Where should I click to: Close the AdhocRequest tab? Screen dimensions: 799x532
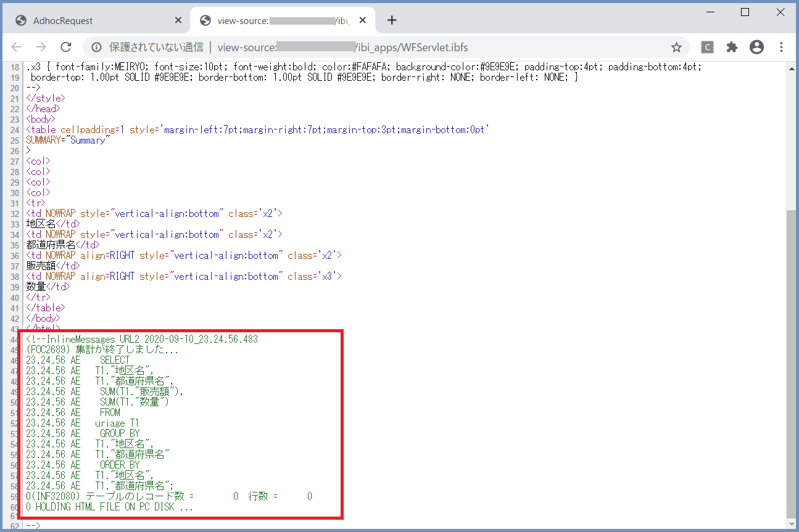point(178,20)
